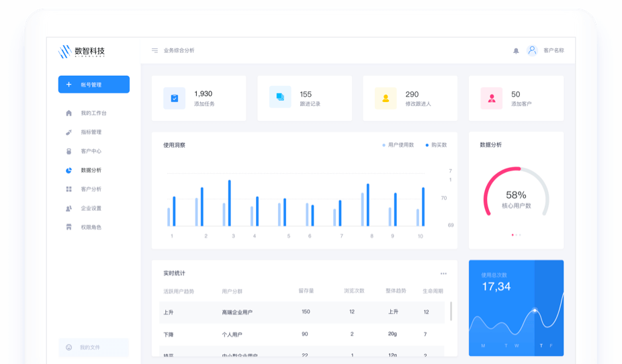This screenshot has width=622, height=364.
Task: Click the 90 retention cell
Action: coord(305,334)
